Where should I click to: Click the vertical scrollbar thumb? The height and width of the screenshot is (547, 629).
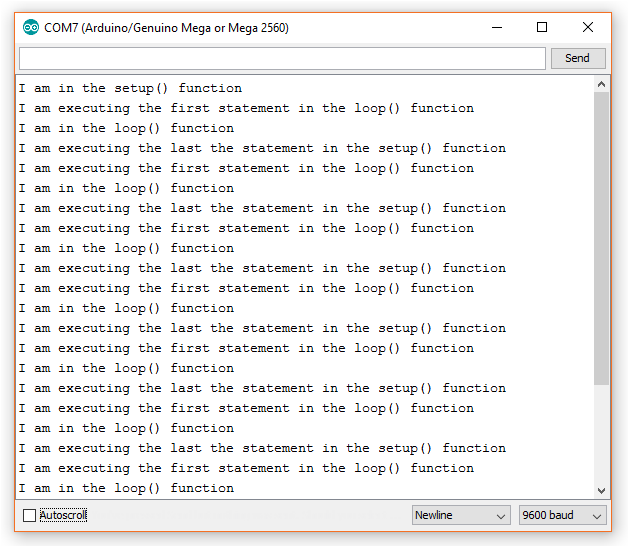[601, 240]
